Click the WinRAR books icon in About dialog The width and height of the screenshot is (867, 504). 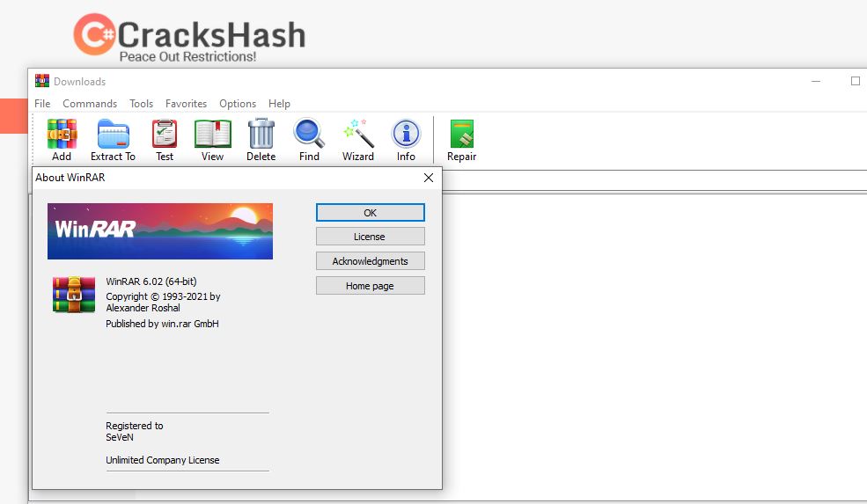coord(74,295)
